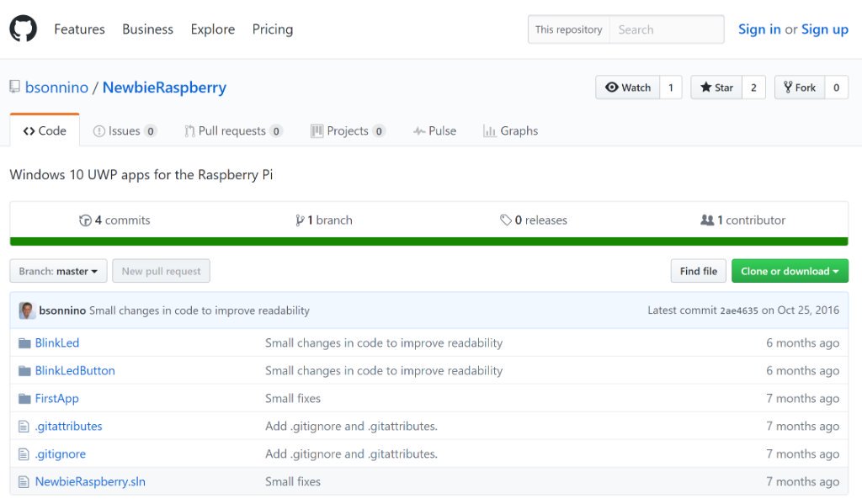Click the BlinkLed folder icon
Viewport: 862px width, 504px height.
coord(24,343)
